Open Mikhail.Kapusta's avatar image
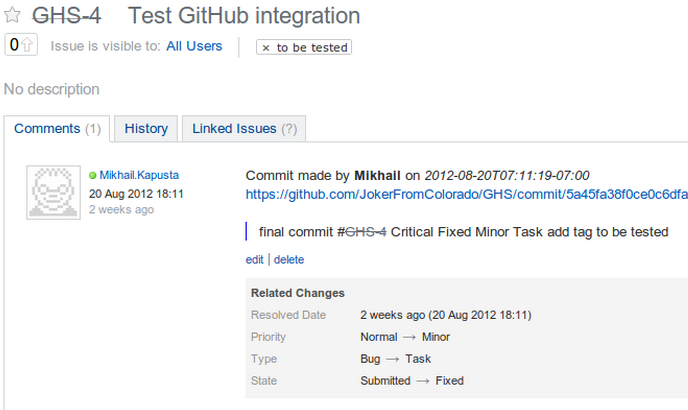 [54, 192]
